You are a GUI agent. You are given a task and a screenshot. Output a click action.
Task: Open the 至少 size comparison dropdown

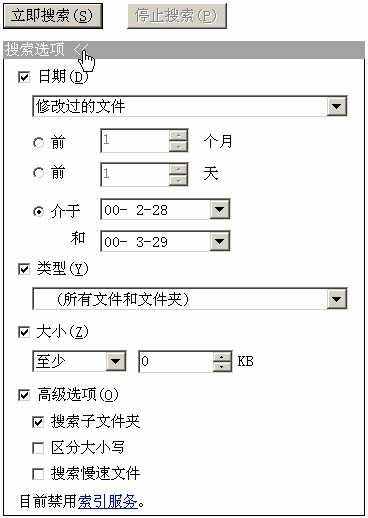pos(115,361)
